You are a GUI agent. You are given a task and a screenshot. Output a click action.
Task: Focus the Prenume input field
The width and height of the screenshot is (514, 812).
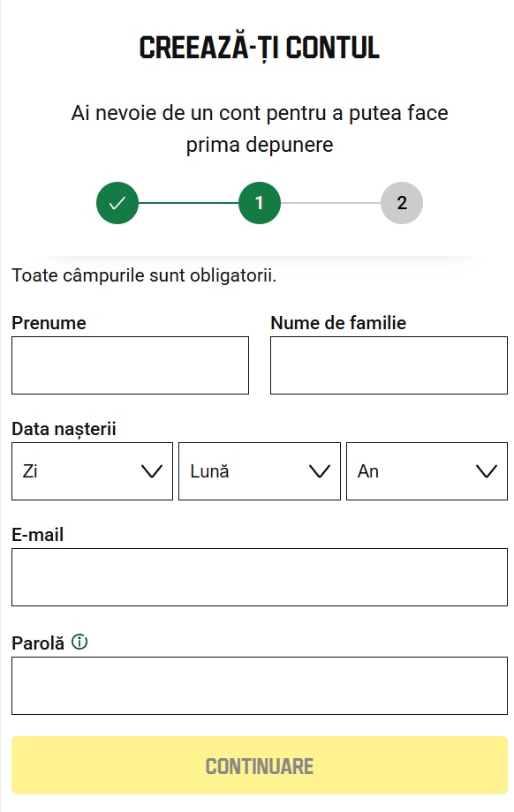(130, 365)
